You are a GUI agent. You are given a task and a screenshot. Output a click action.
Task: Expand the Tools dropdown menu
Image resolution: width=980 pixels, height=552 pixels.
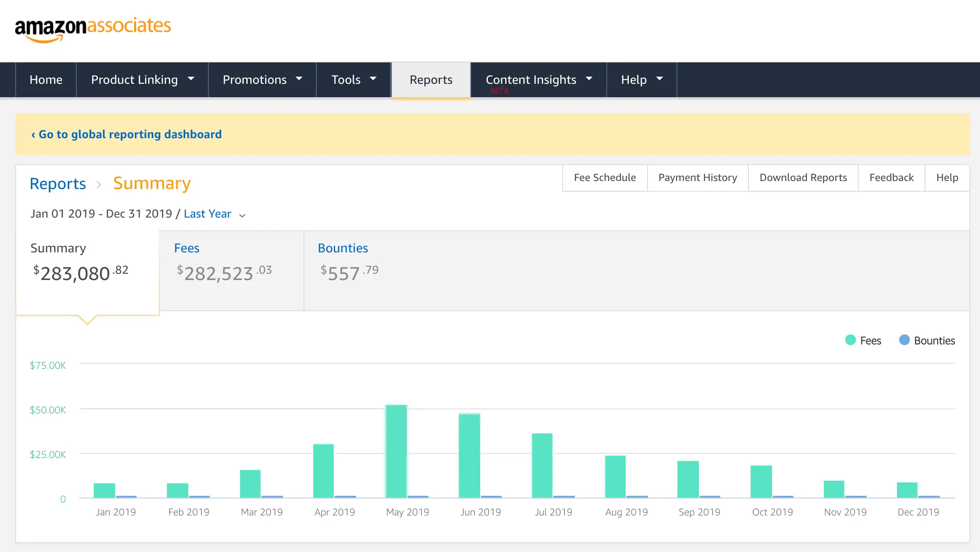pos(354,80)
